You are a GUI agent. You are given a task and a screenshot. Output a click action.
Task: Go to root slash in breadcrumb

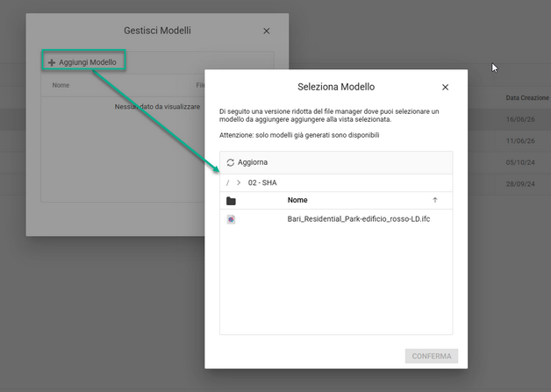(x=228, y=182)
